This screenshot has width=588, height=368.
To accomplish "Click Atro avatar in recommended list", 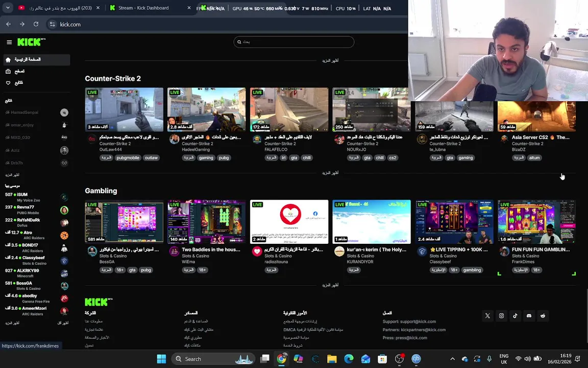I will point(64,236).
